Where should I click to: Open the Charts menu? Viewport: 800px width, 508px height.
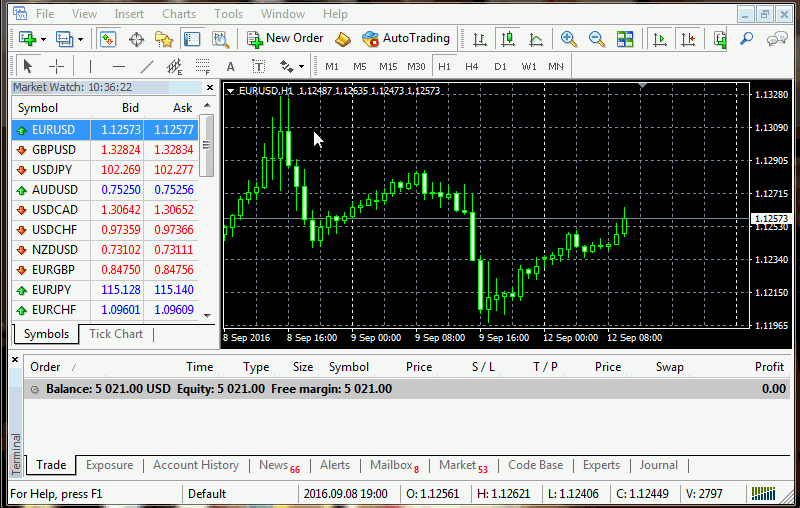(179, 14)
